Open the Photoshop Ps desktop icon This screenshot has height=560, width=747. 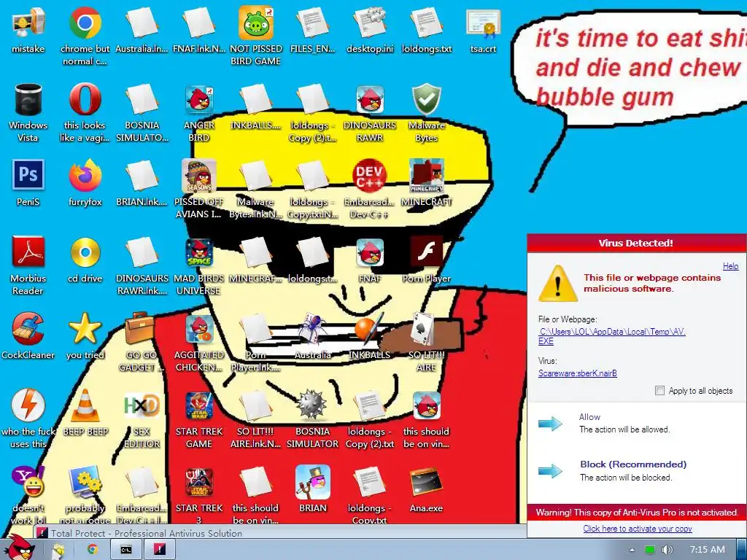(x=28, y=175)
